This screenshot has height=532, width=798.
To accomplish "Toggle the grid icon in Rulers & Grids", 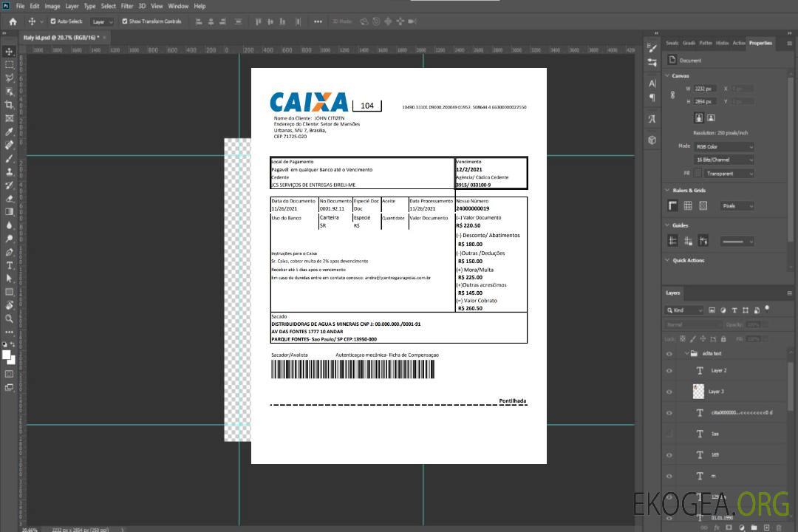I will click(688, 205).
